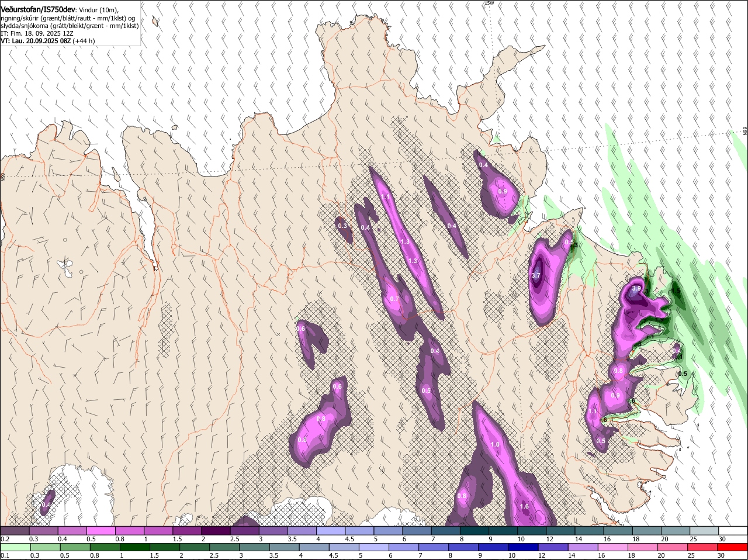748x560 pixels.
Task: Pick the violet 12 swatch in lower legend
Action: click(553, 547)
